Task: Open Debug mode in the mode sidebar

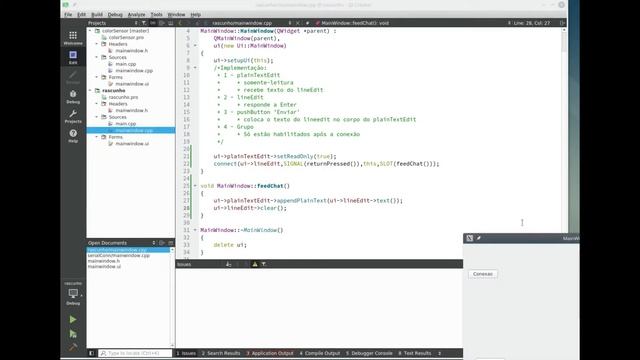Action: pos(73,96)
